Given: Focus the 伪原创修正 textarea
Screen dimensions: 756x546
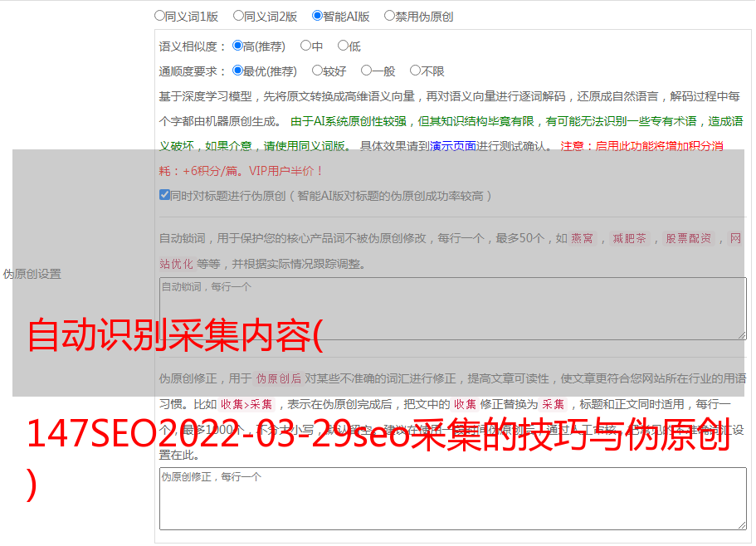Looking at the screenshot, I should click(453, 499).
